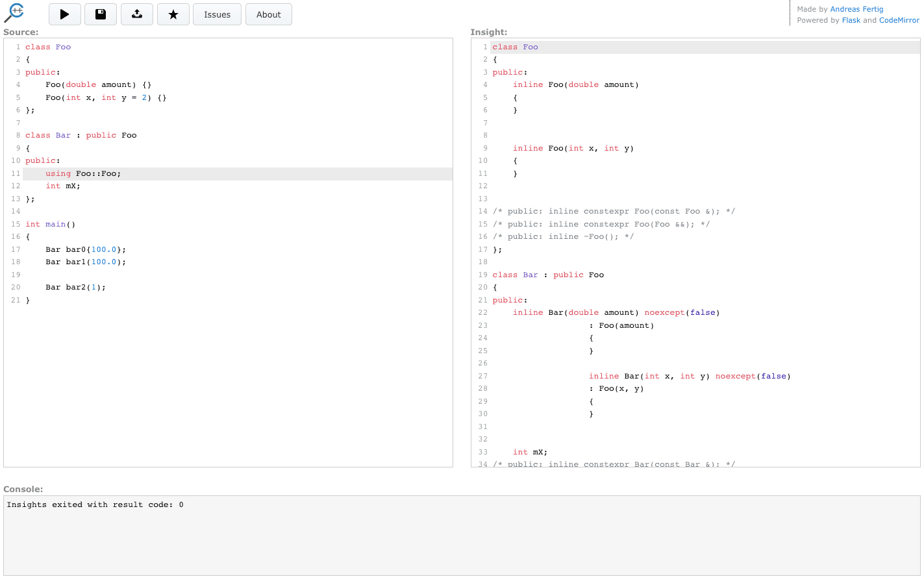This screenshot has width=924, height=583.
Task: Click the console result code message
Action: [95, 504]
